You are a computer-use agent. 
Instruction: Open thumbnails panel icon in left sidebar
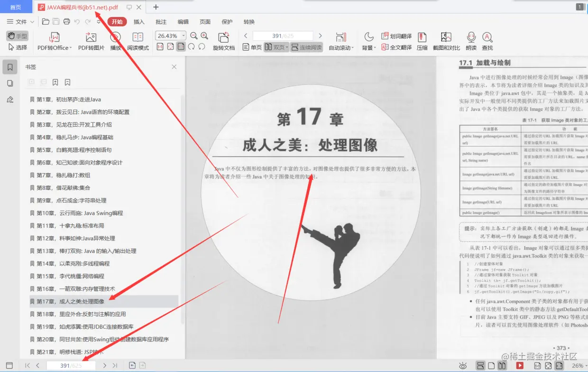point(10,83)
